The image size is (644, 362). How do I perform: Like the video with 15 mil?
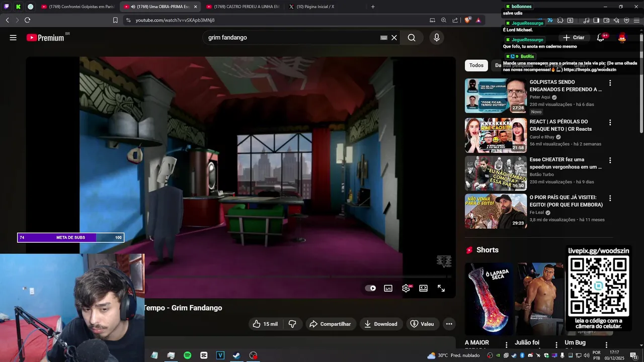tap(265, 324)
